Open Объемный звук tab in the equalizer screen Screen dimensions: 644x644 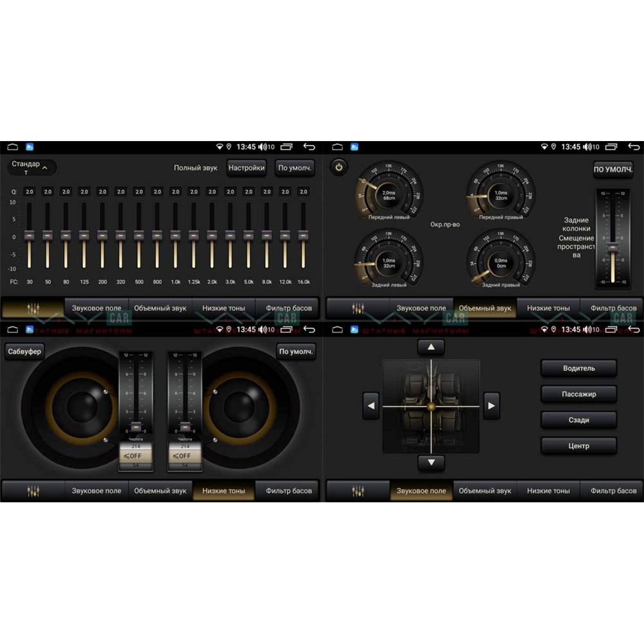[160, 308]
